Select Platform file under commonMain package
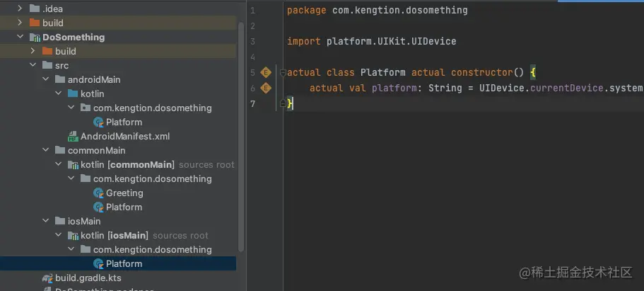Image resolution: width=644 pixels, height=291 pixels. point(124,207)
